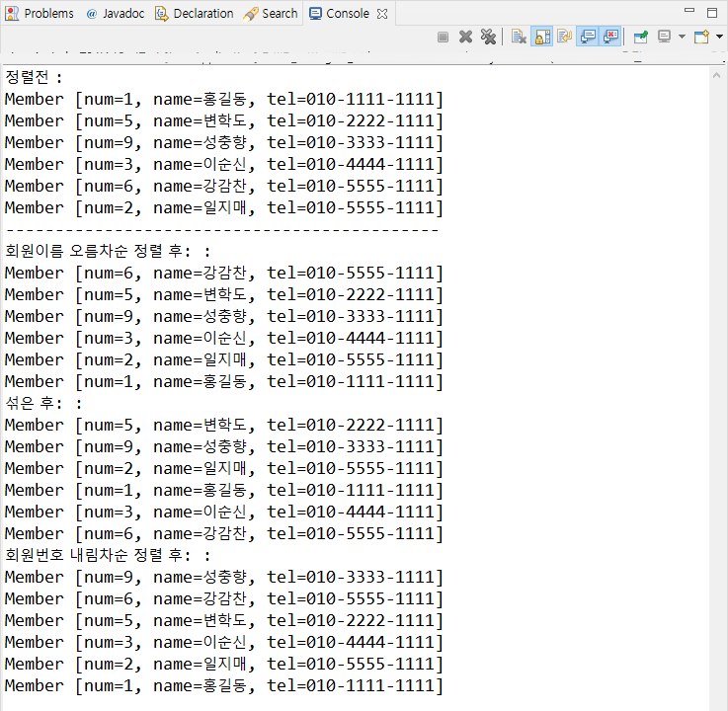Click the Terminate (stop) console icon
This screenshot has width=728, height=711.
(x=443, y=37)
